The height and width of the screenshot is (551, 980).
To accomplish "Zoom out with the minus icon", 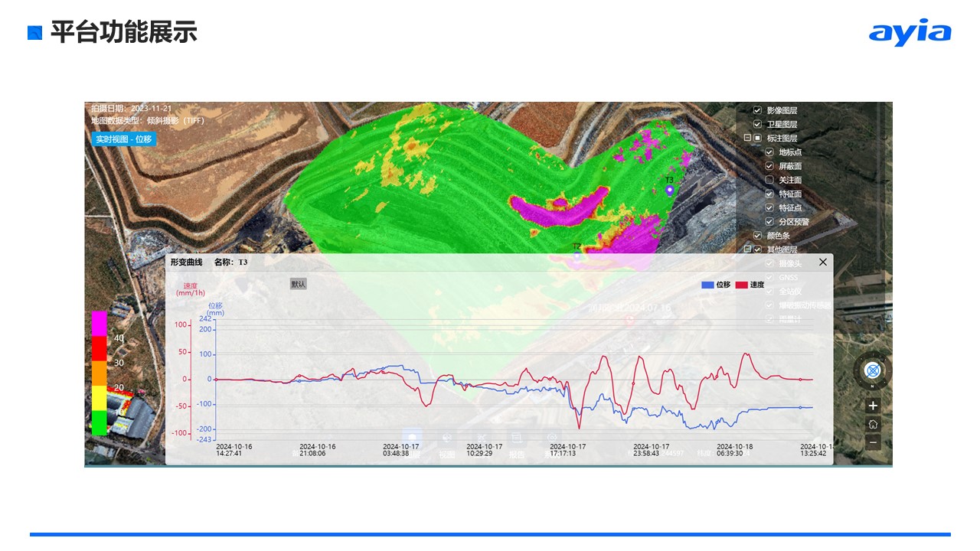I will [x=873, y=442].
